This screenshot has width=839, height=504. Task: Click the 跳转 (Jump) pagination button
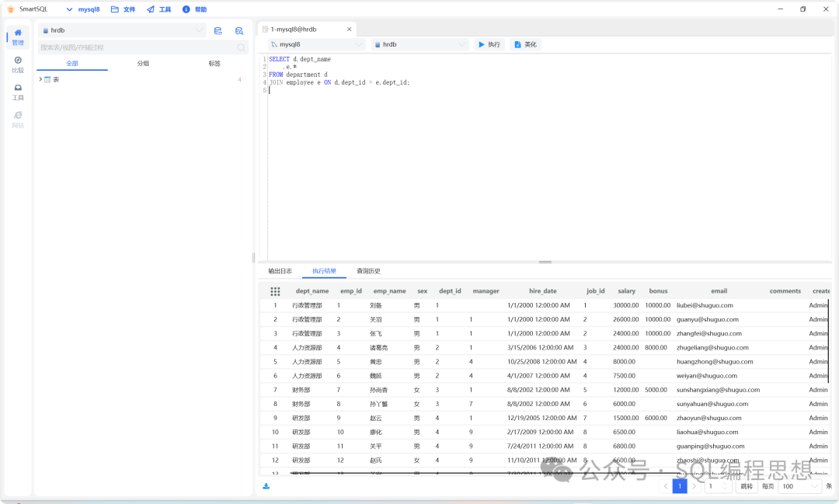746,486
